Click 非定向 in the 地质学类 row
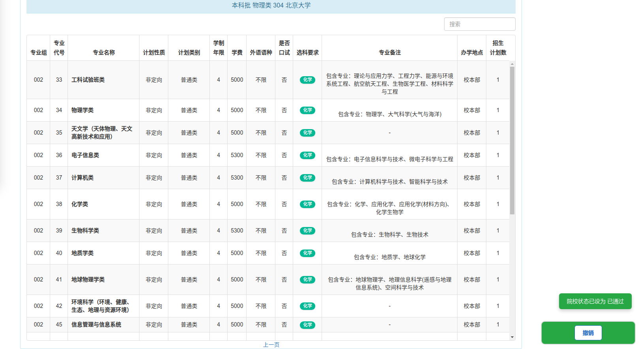This screenshot has width=644, height=349. 154,253
